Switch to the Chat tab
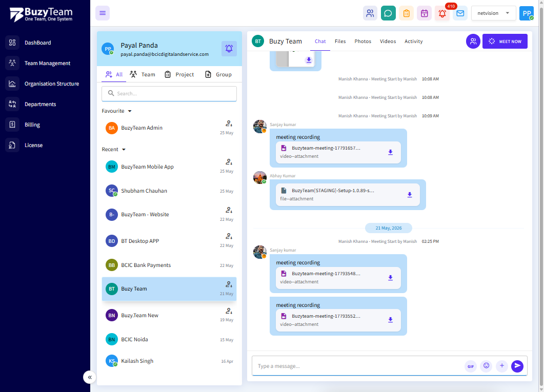The image size is (544, 392). [x=320, y=41]
